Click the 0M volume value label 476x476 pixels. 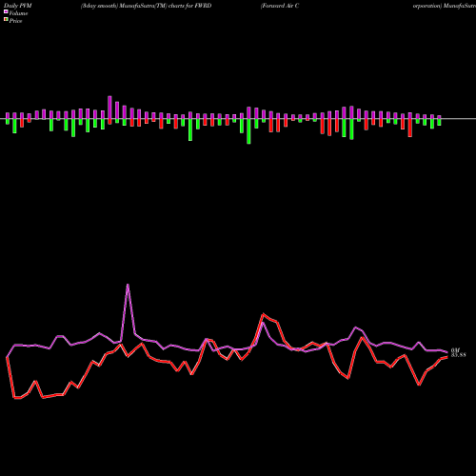point(455,350)
